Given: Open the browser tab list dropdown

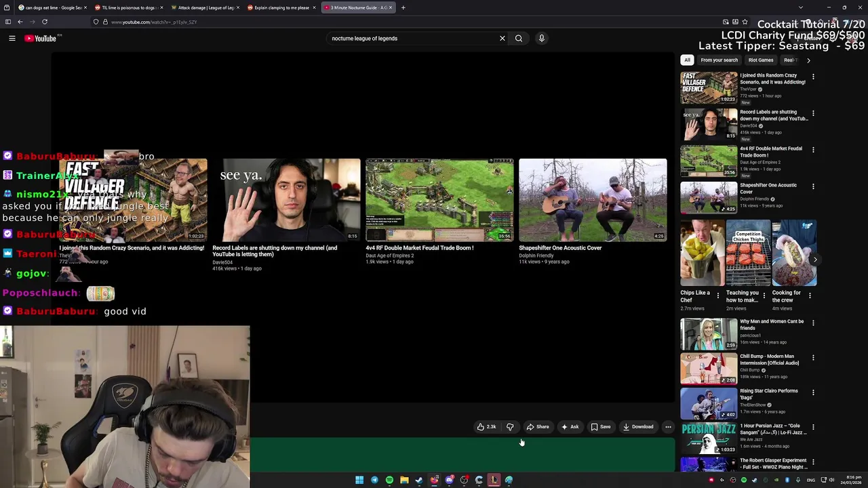Looking at the screenshot, I should pos(800,7).
